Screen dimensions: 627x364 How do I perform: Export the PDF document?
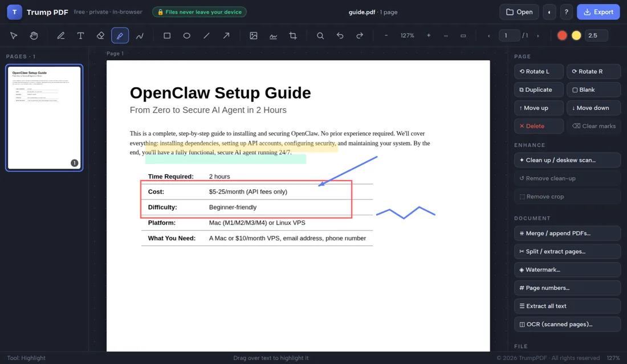[x=598, y=12]
